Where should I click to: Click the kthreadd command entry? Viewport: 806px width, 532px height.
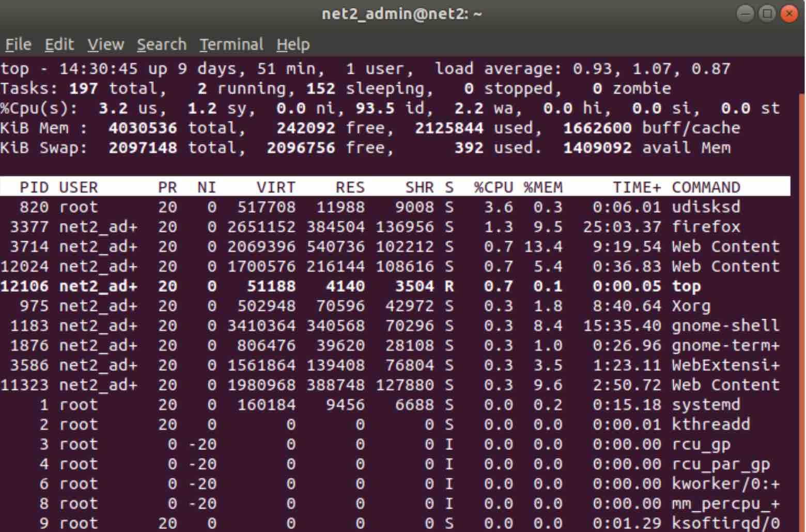(x=710, y=424)
